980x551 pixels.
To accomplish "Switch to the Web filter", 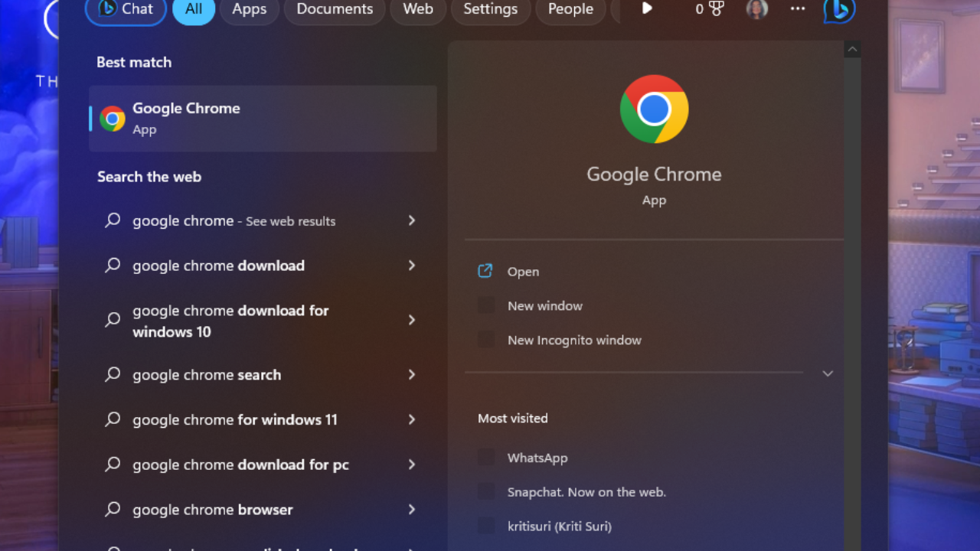I will tap(418, 9).
